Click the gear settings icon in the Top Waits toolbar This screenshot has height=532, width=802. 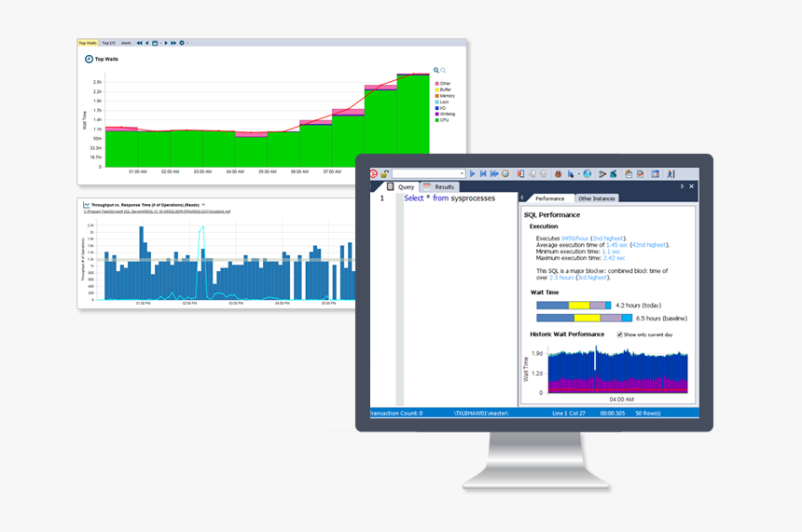point(182,43)
